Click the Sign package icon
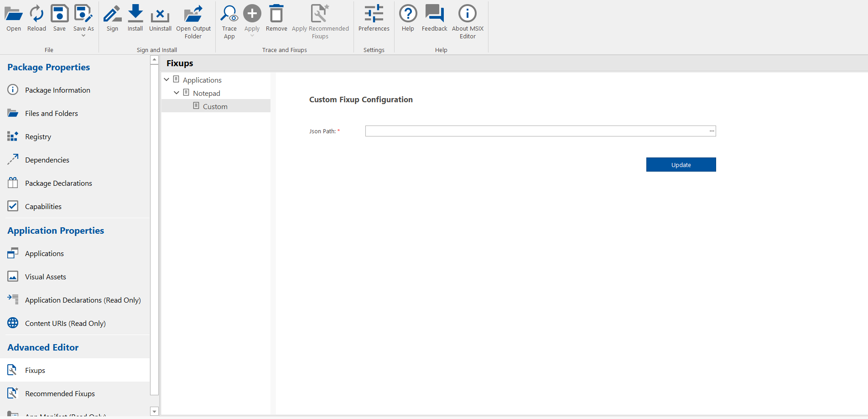The image size is (868, 419). [x=112, y=14]
